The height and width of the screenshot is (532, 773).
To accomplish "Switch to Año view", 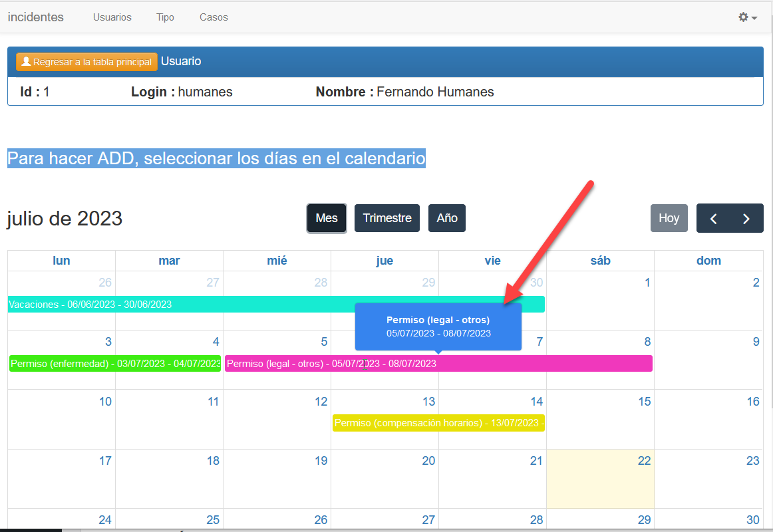I will click(446, 218).
